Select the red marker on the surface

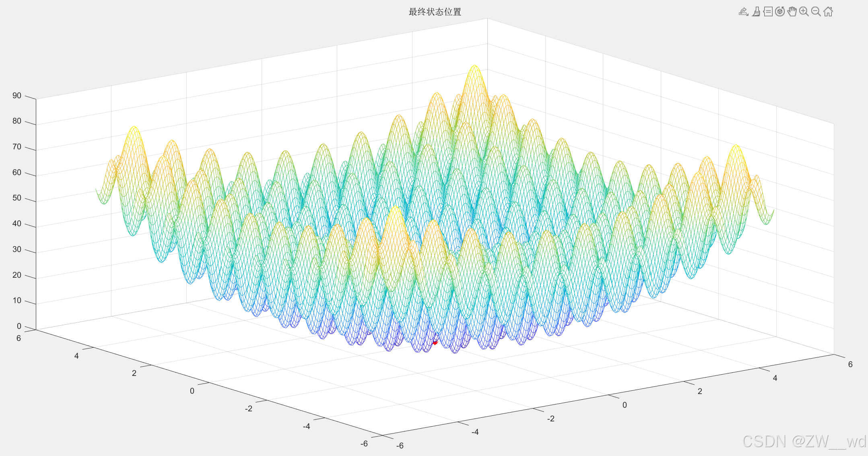coord(435,343)
